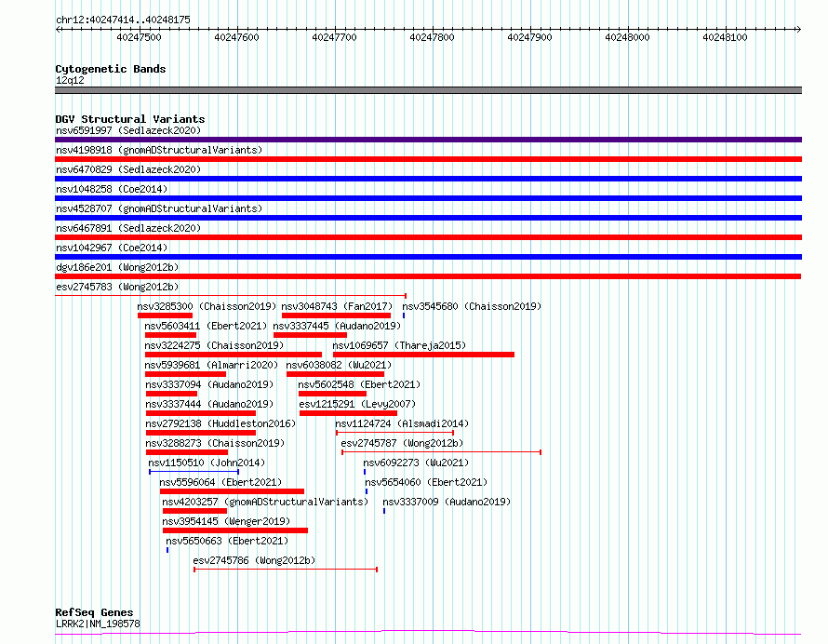
Task: Click nsv6092273 (Wu2021) variant label
Action: coord(416,463)
